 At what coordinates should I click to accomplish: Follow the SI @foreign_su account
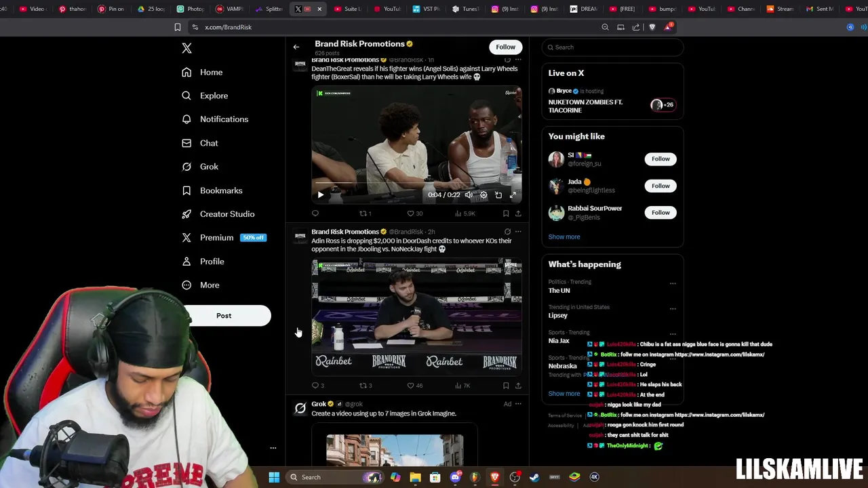pos(660,159)
